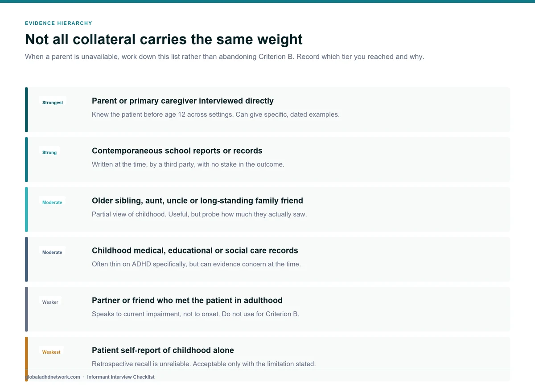This screenshot has height=392, width=535.
Task: Click the 'Evidence Hierarchy' section label
Action: tap(58, 23)
